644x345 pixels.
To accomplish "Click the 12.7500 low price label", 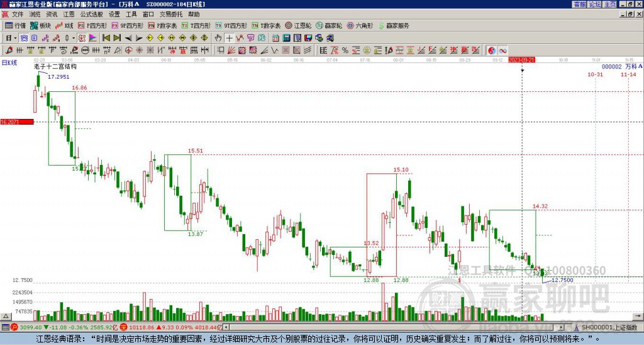I will (x=562, y=280).
